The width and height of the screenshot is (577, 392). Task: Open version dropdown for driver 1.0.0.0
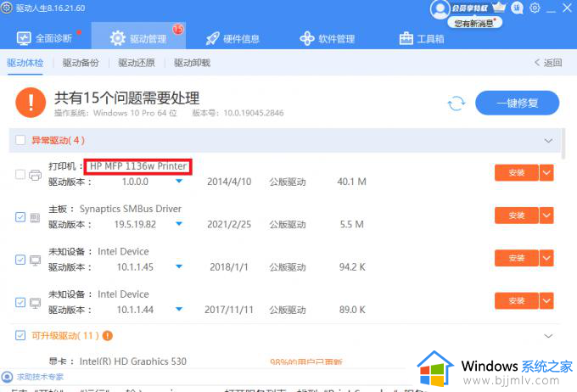(179, 181)
